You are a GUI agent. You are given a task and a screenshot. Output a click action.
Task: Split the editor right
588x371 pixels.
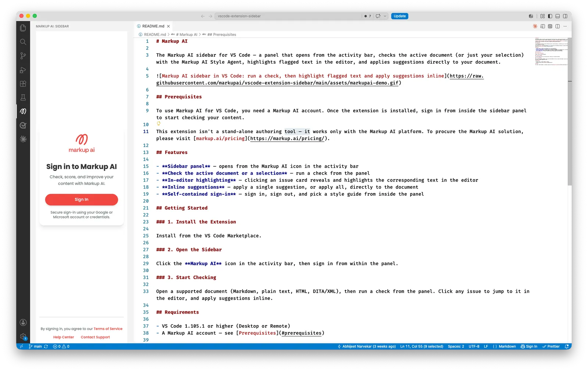[557, 26]
